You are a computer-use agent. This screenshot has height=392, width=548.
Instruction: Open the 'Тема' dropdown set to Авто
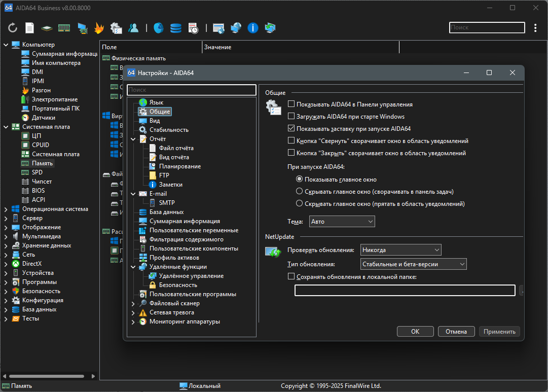tap(342, 222)
